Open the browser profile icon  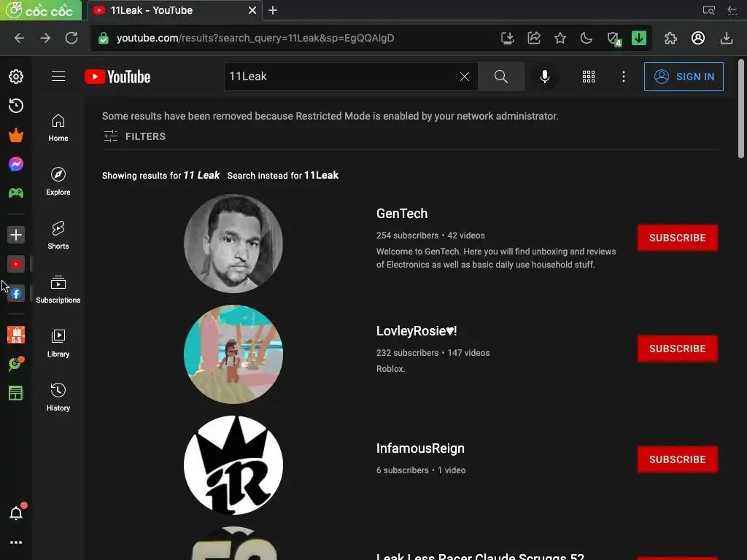tap(698, 38)
